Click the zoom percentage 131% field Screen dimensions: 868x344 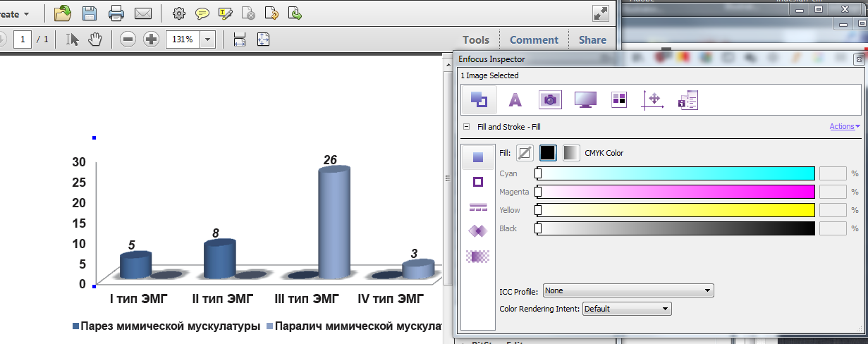(183, 39)
